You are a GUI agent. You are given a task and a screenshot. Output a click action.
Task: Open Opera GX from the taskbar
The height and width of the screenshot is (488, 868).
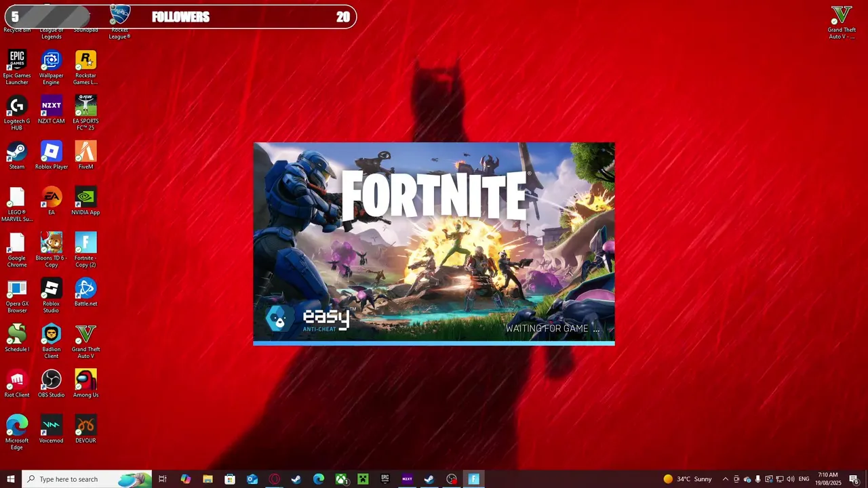(x=274, y=479)
